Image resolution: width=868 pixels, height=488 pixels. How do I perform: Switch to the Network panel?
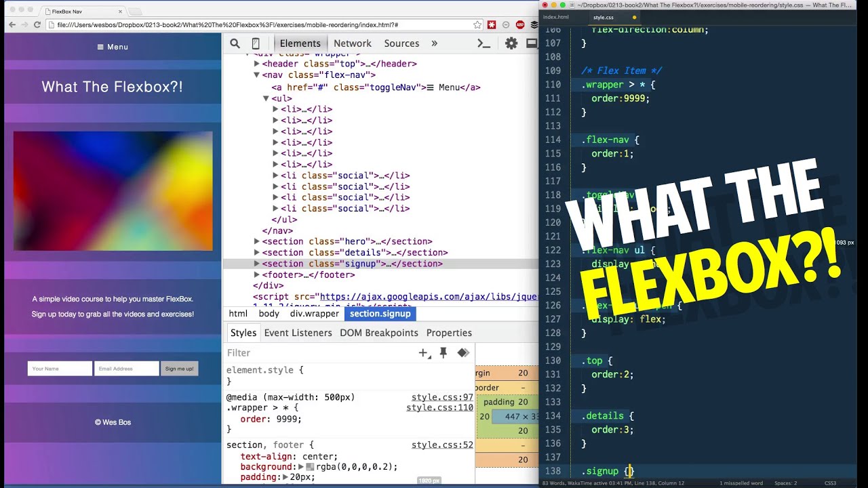click(x=353, y=43)
